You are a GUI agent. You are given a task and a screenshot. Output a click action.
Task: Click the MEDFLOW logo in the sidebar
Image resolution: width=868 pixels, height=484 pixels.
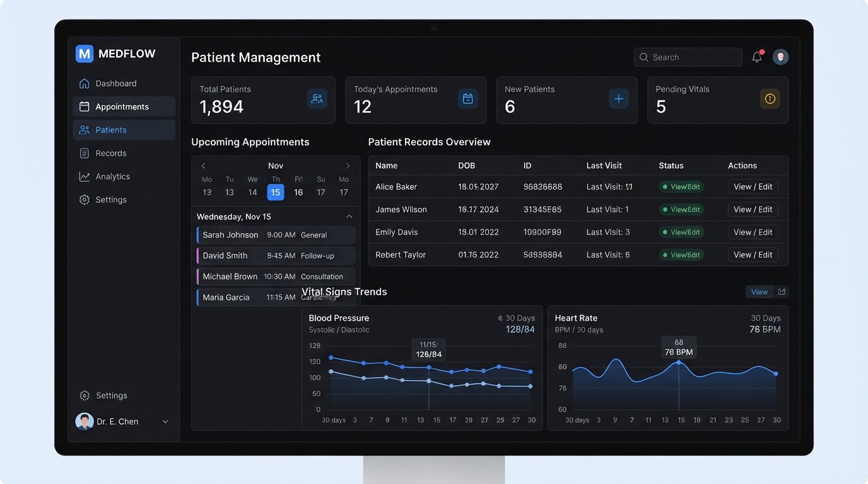pos(115,54)
